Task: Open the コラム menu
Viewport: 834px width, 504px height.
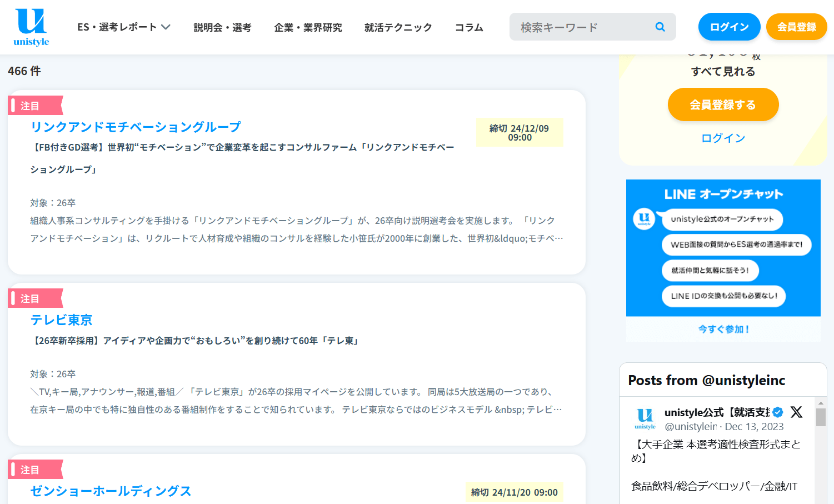Action: pyautogui.click(x=469, y=27)
